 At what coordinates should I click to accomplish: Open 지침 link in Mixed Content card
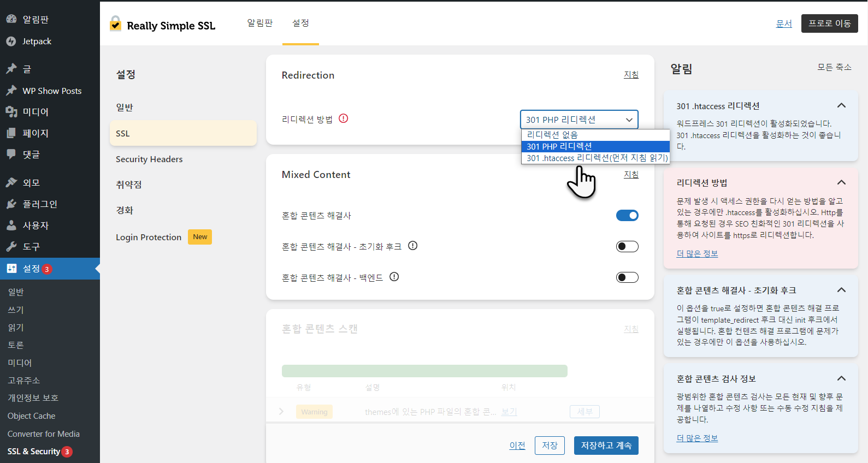[x=631, y=175]
